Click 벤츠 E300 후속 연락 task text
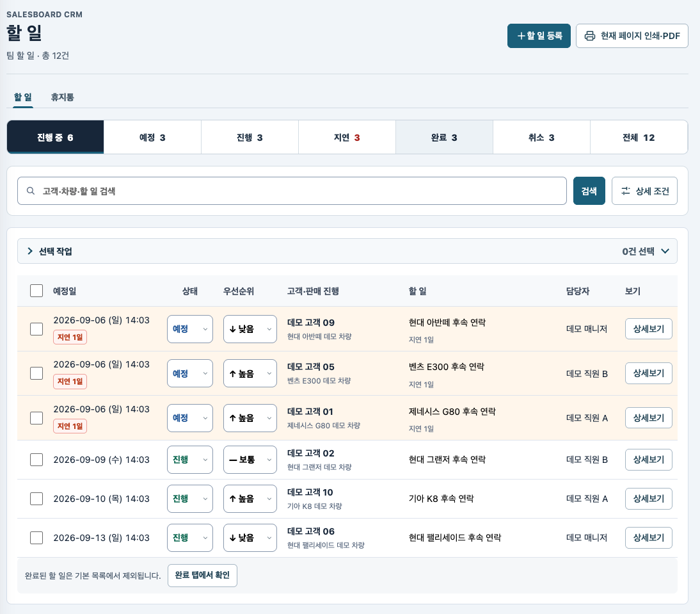Viewport: 700px width, 614px height. tap(447, 367)
